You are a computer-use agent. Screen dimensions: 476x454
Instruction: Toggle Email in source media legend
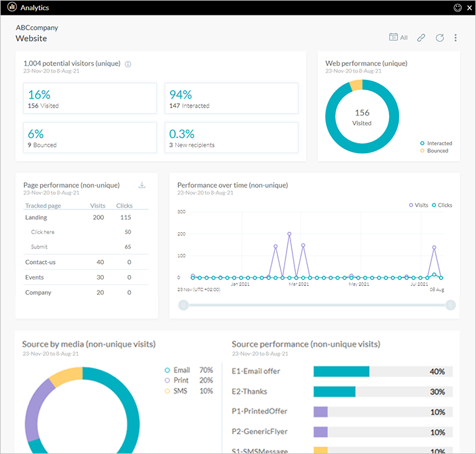(177, 370)
